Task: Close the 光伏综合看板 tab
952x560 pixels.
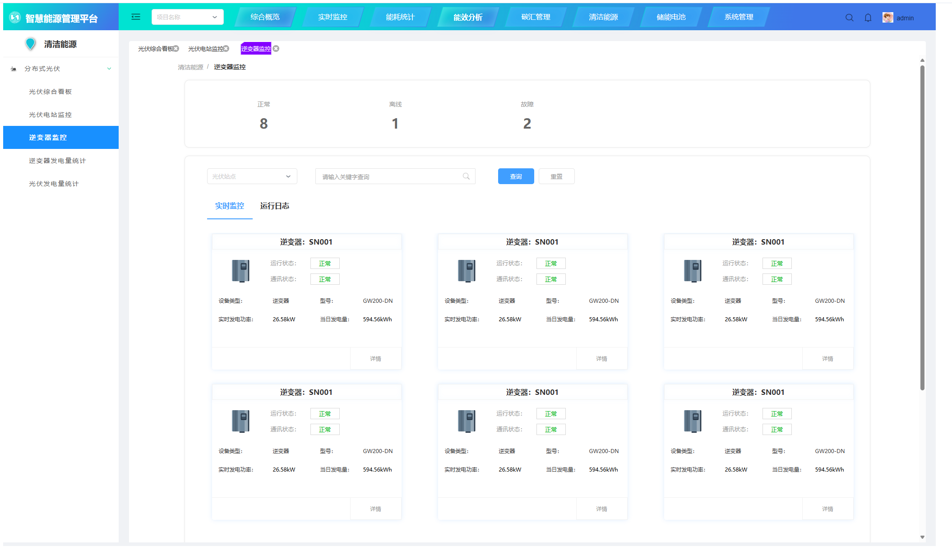Action: click(x=176, y=49)
